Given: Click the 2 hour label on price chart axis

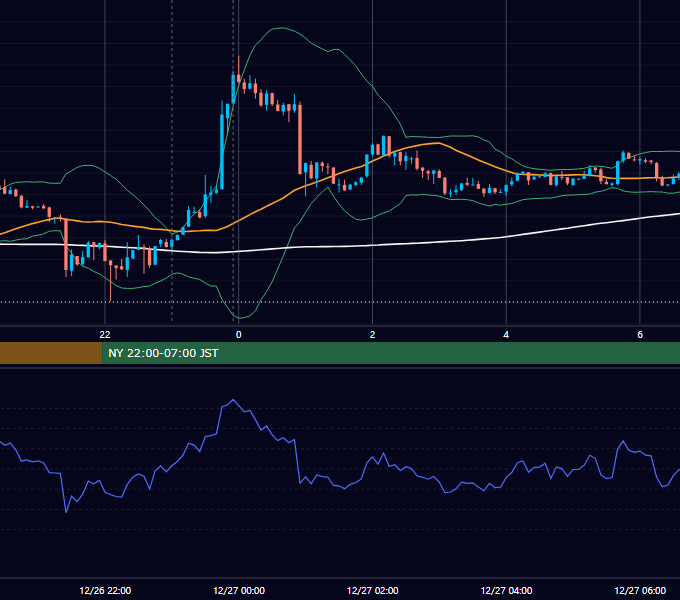Looking at the screenshot, I should coord(372,334).
